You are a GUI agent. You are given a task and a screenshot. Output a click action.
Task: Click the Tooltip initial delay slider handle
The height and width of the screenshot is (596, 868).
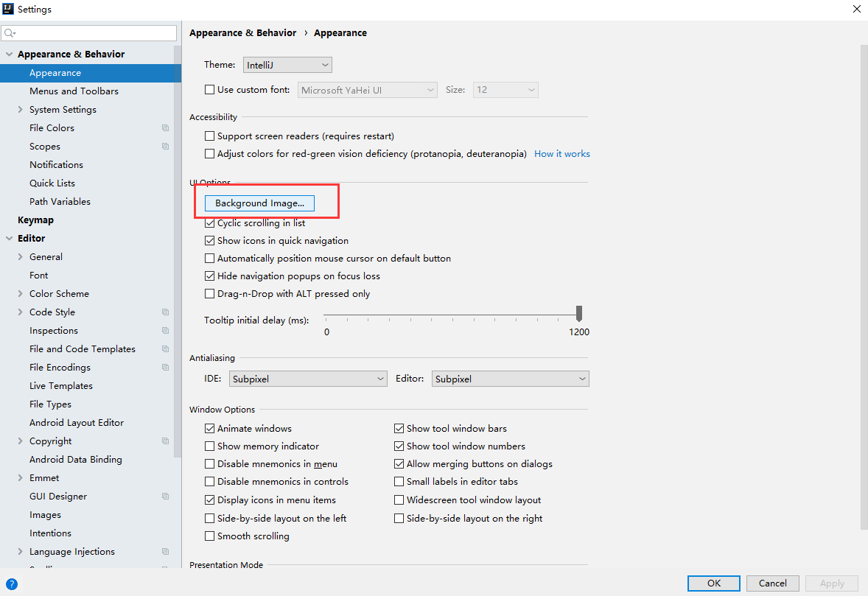579,313
